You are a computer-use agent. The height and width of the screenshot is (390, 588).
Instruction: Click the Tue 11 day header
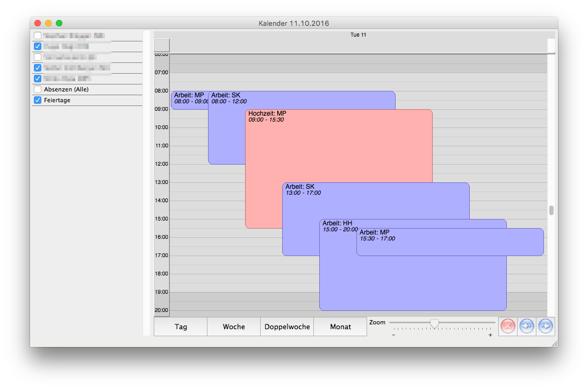[x=358, y=35]
